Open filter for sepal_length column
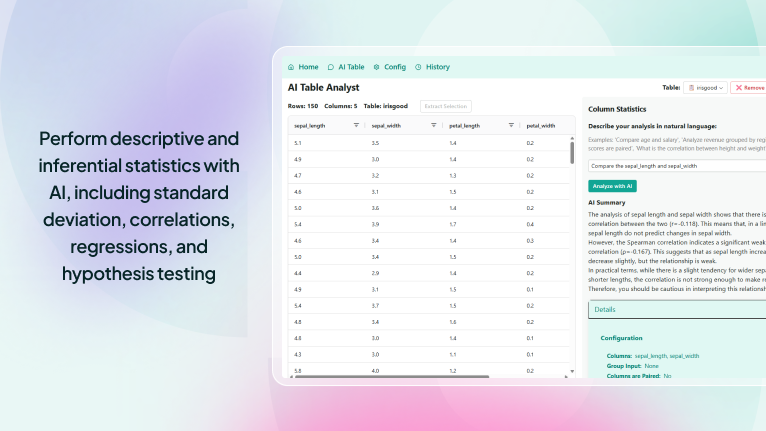The width and height of the screenshot is (766, 431). point(356,125)
